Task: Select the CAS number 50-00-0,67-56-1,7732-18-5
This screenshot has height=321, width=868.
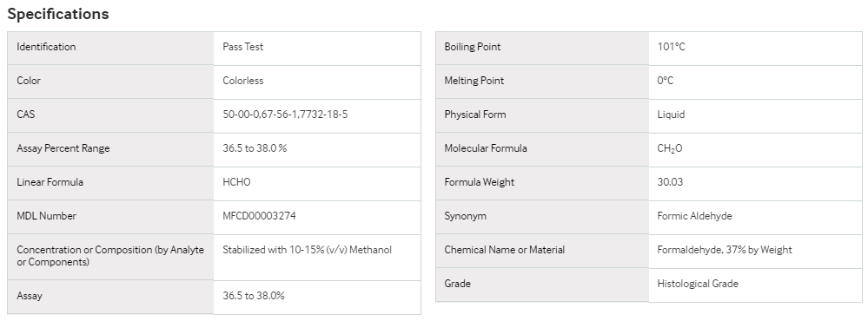Action: pos(285,115)
